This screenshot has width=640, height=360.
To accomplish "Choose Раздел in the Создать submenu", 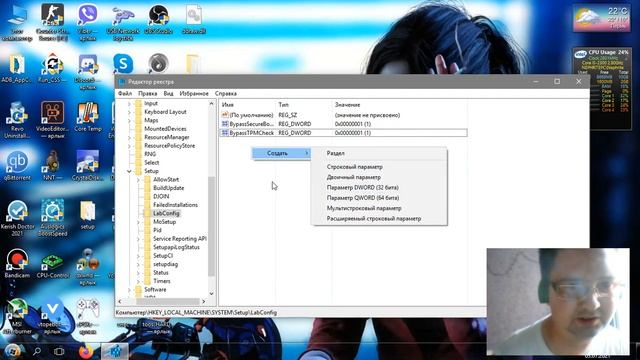I will point(379,153).
